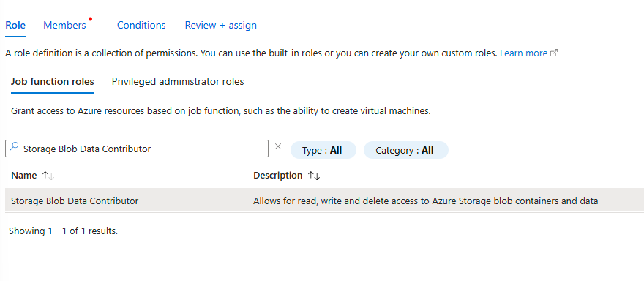Click the Description column sort arrows
This screenshot has height=281, width=644.
tap(314, 176)
